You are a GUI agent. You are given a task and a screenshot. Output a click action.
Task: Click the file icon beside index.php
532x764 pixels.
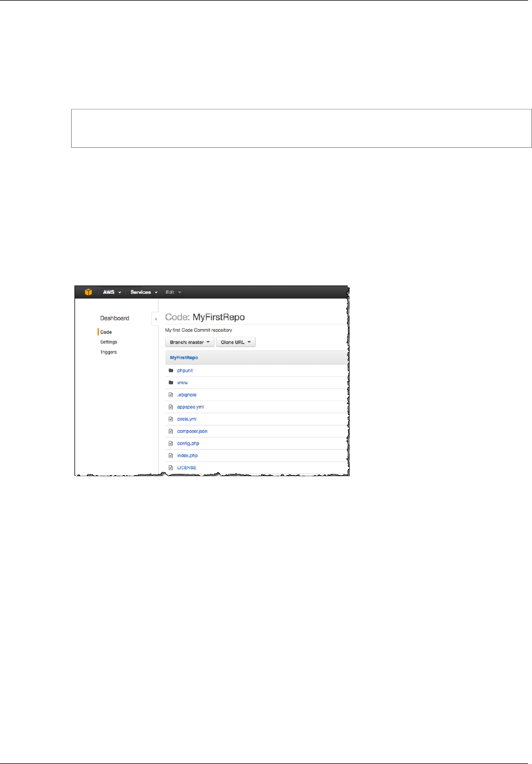[171, 455]
